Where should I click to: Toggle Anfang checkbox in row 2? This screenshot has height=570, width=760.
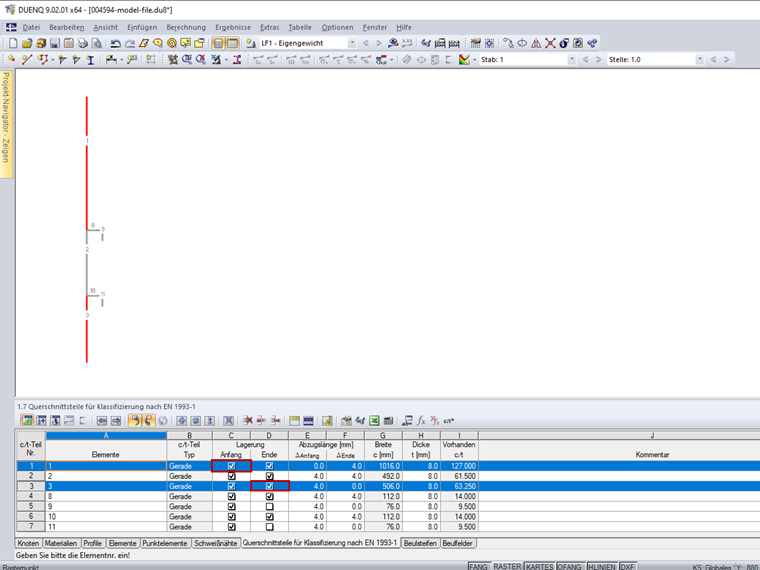click(231, 476)
